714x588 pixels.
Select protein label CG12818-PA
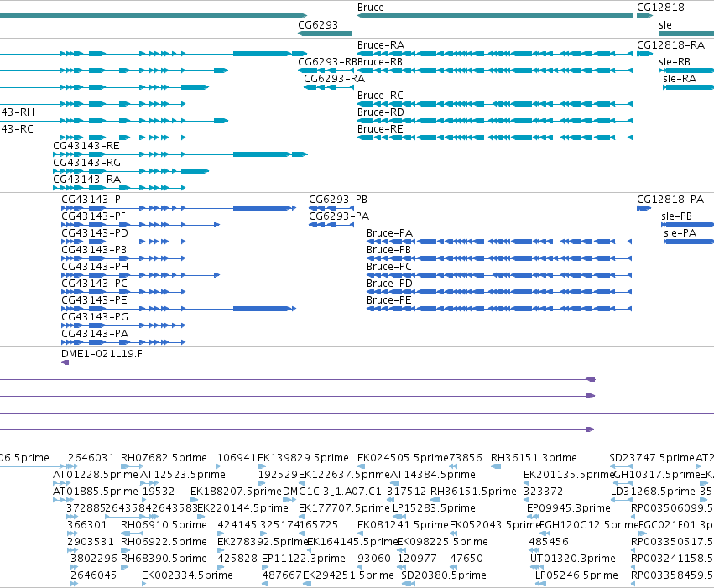pyautogui.click(x=670, y=200)
